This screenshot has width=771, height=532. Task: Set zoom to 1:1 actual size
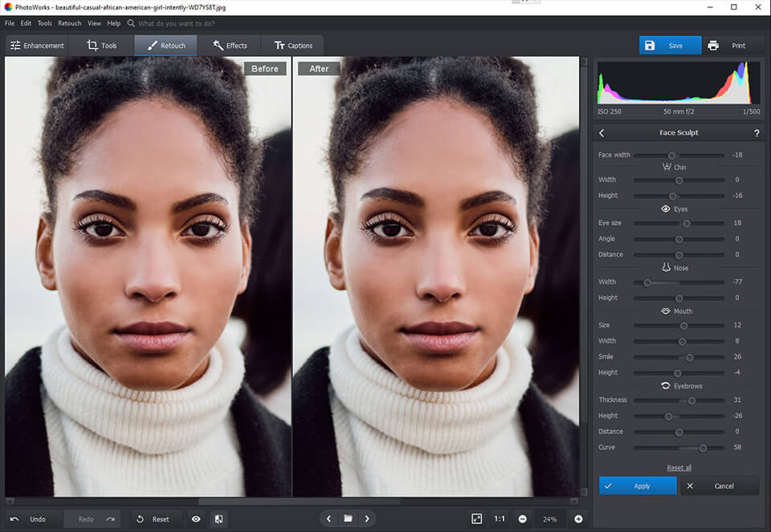point(500,519)
